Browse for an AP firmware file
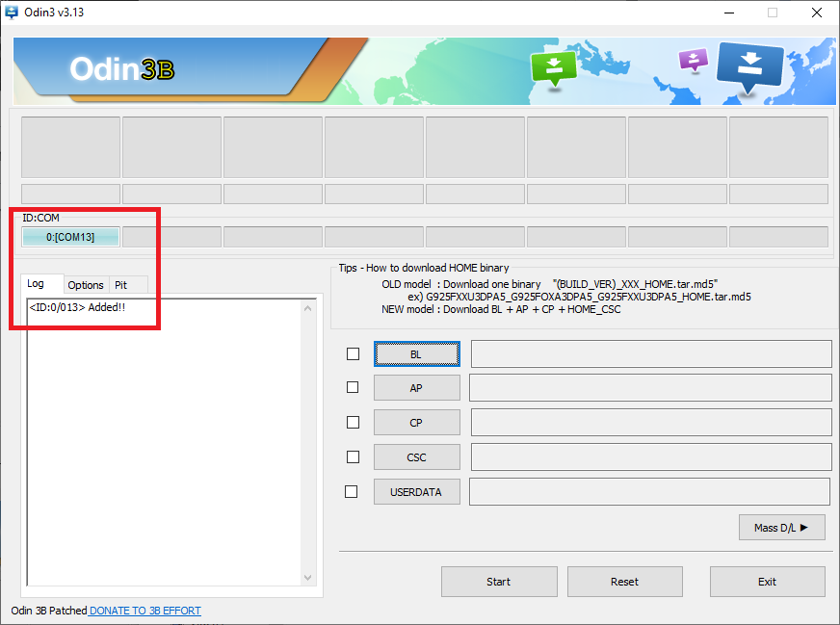Viewport: 840px width, 625px height. tap(417, 388)
